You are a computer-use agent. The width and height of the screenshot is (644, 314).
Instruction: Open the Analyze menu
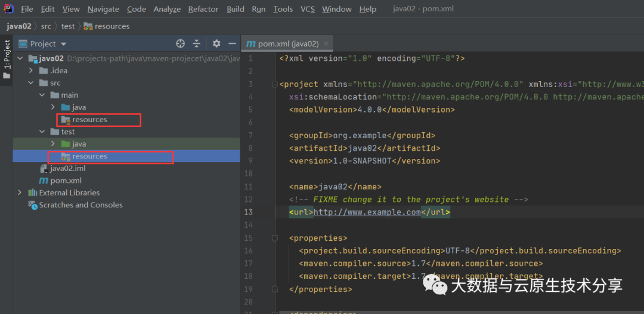click(x=167, y=9)
